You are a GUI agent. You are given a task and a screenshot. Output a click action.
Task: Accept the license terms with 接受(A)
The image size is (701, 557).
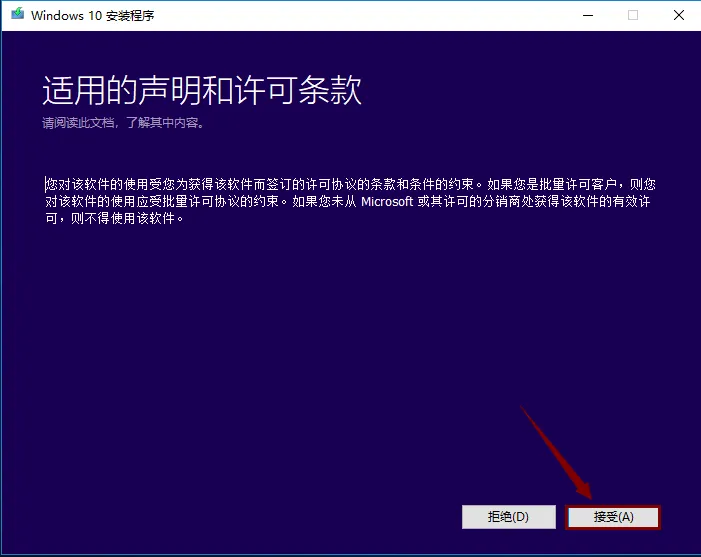pyautogui.click(x=613, y=517)
